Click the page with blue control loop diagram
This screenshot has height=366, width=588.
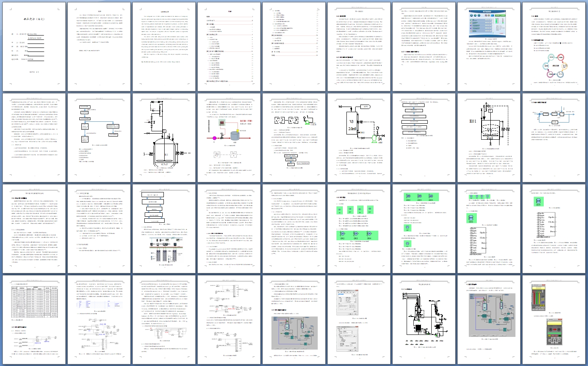pos(554,138)
